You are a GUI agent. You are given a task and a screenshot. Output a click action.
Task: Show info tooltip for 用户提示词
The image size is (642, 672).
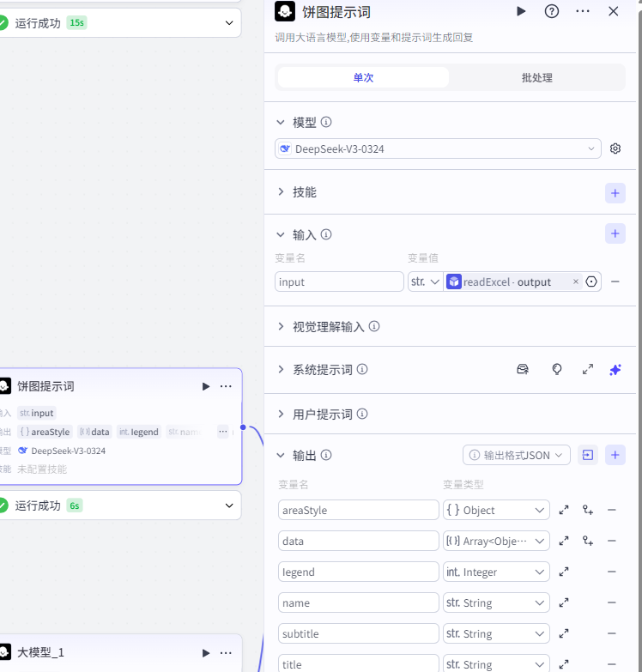coord(362,414)
